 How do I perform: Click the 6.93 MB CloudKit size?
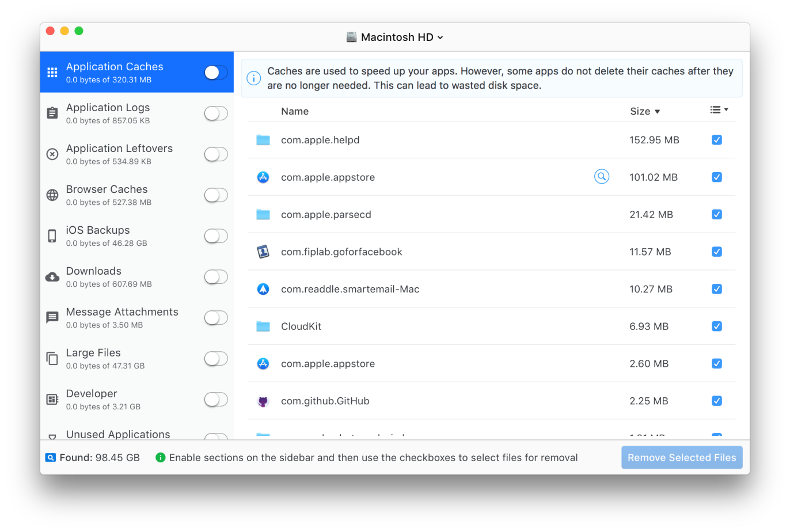(x=649, y=326)
